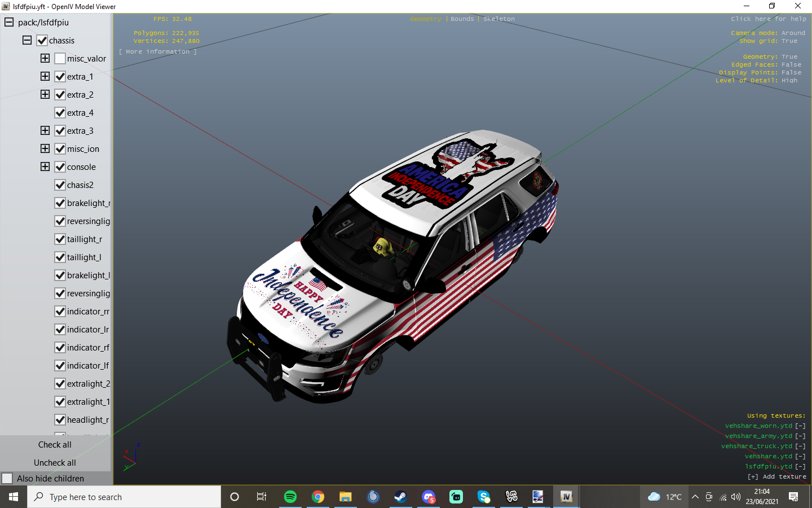Expand the misc_ion tree node
Viewport: 812px width, 508px height.
[x=45, y=149]
